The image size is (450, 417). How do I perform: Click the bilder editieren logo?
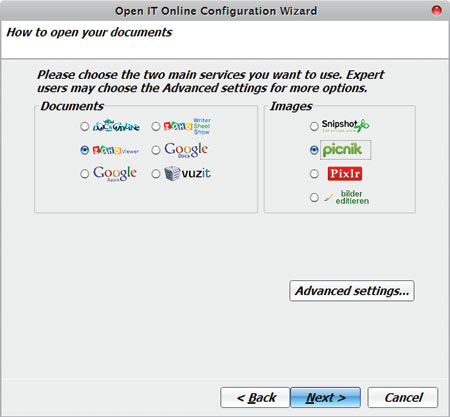(x=346, y=197)
